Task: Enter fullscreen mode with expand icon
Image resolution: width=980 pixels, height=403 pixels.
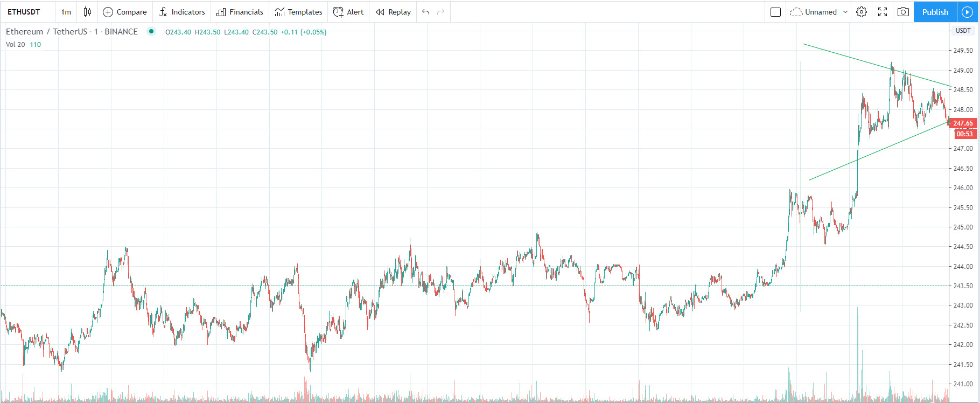Action: pyautogui.click(x=883, y=12)
